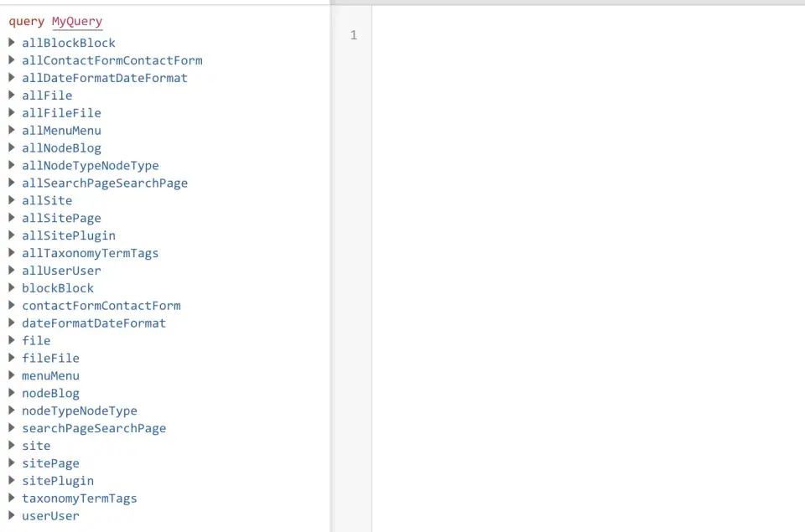
Task: Expand the allSitePlugin arrow
Action: click(x=11, y=235)
